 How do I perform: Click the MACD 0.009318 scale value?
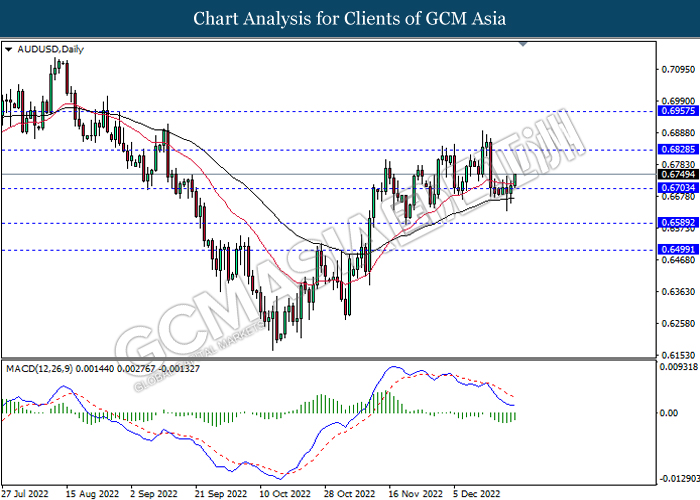click(679, 367)
